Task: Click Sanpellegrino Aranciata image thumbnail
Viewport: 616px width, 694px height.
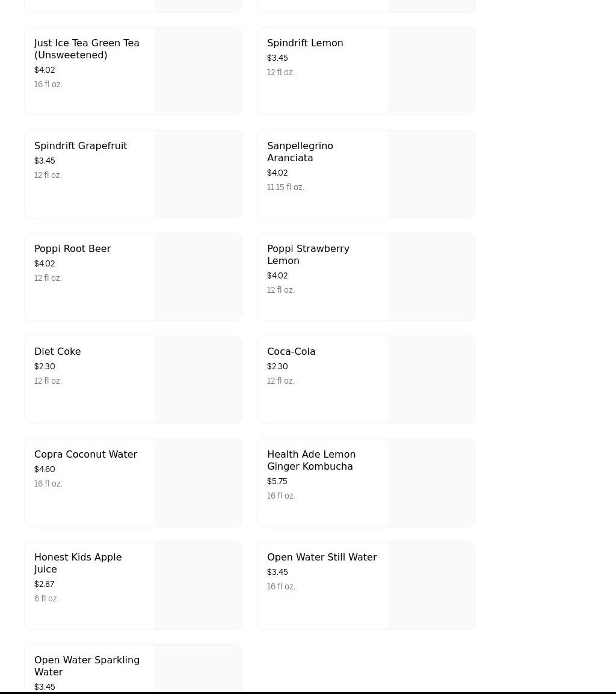Action: click(431, 174)
